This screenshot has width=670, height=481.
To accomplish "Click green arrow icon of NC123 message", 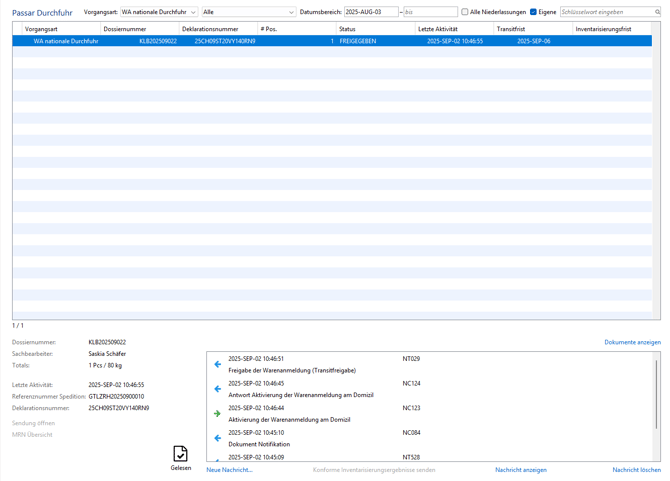I will (x=217, y=414).
